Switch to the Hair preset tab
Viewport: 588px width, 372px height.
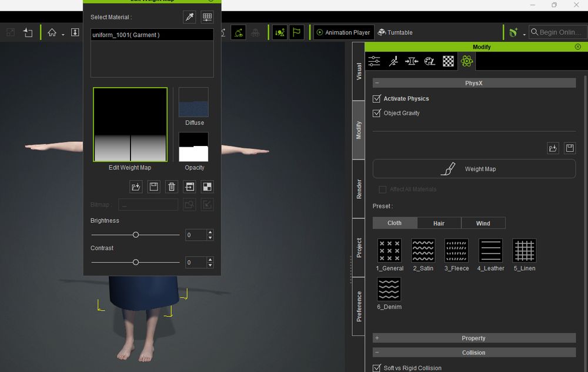tap(439, 223)
